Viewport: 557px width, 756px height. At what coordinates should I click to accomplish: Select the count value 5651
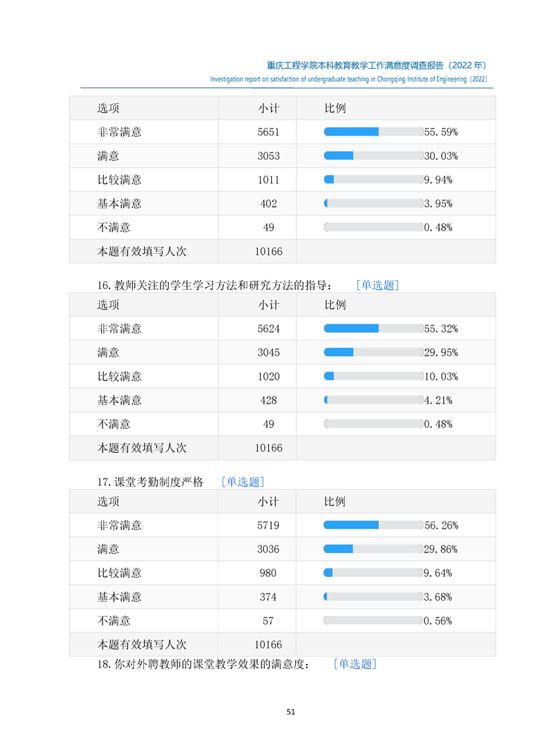(268, 132)
